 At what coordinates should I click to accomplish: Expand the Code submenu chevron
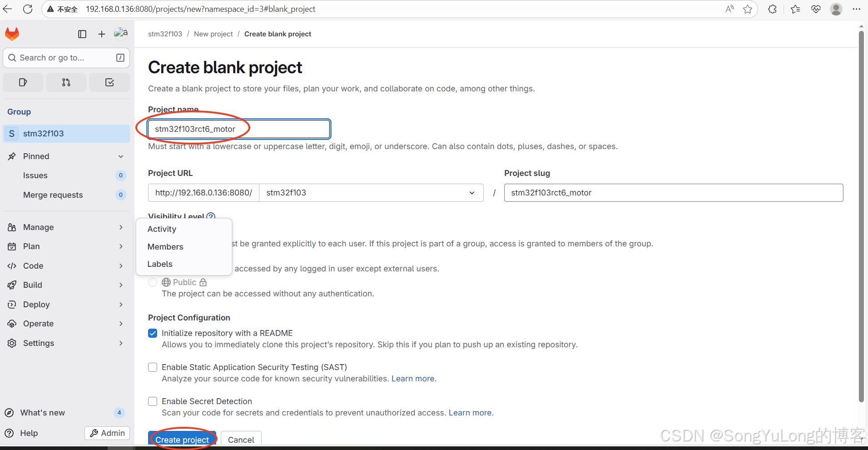[x=121, y=266]
